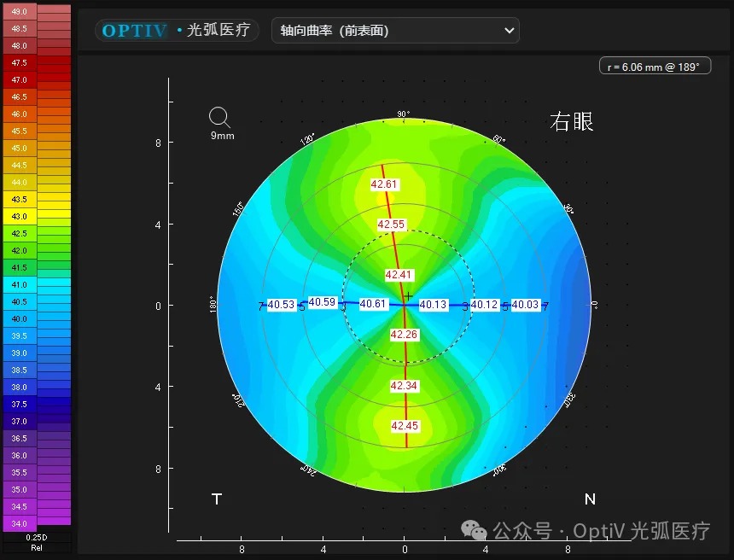
Task: Toggle the 40.53 flat axis value label
Action: (x=283, y=305)
